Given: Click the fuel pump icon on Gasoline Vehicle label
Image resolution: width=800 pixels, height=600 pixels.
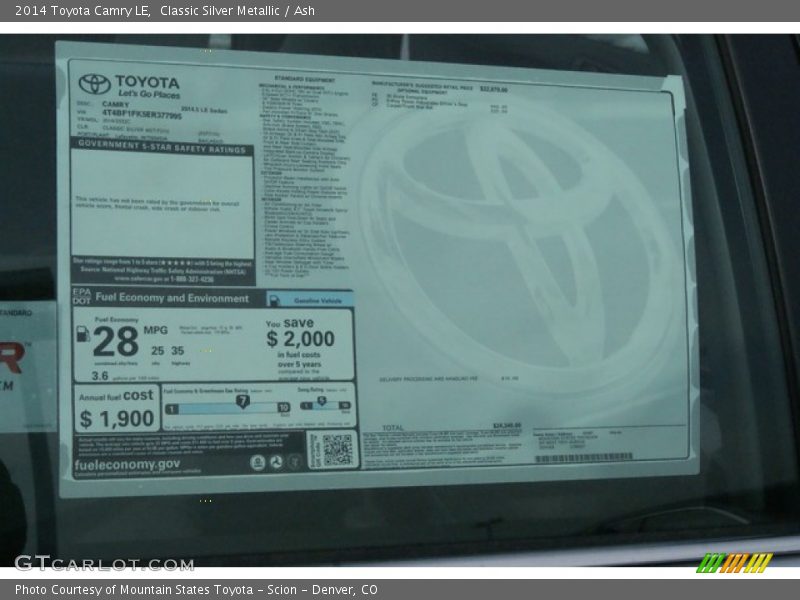Looking at the screenshot, I should click(274, 300).
